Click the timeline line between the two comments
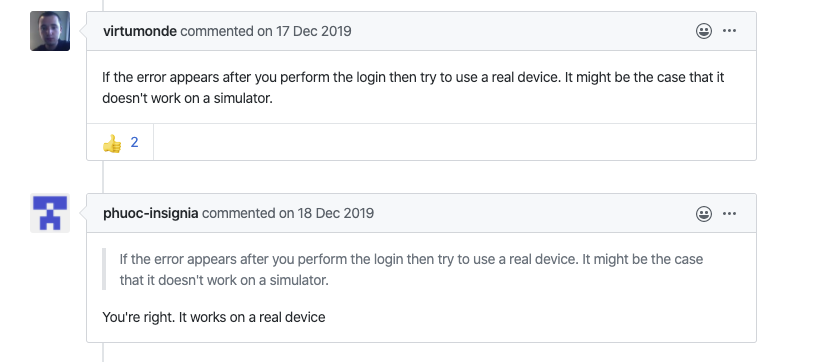 [103, 177]
